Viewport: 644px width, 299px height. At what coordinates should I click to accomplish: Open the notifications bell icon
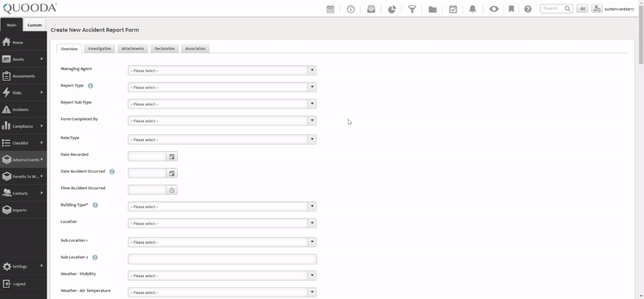pos(473,9)
